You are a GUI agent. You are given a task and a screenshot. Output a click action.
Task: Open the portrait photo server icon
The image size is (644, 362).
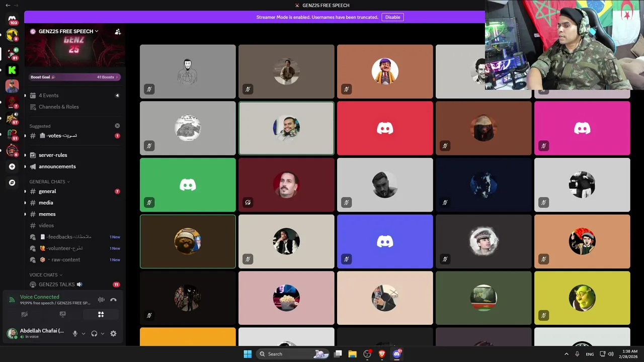click(x=12, y=86)
